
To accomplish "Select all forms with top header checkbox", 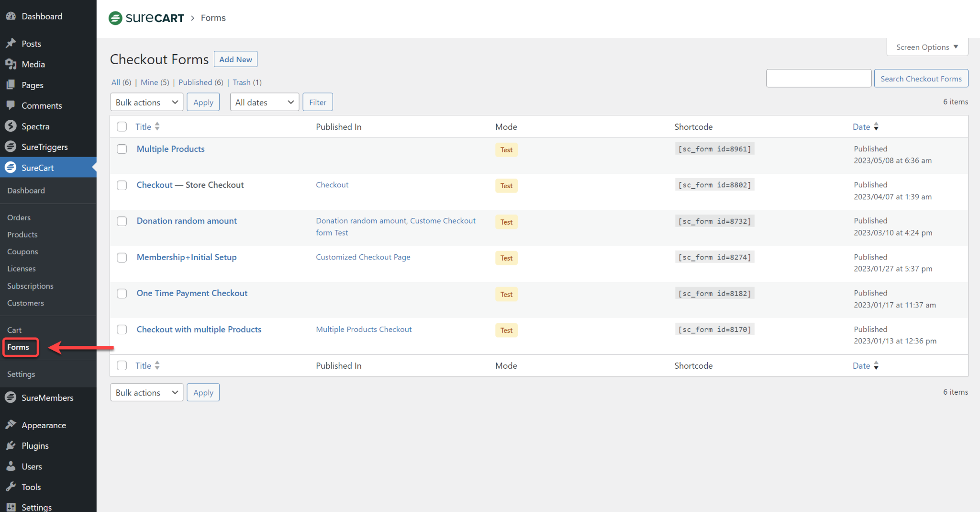I will click(x=122, y=126).
